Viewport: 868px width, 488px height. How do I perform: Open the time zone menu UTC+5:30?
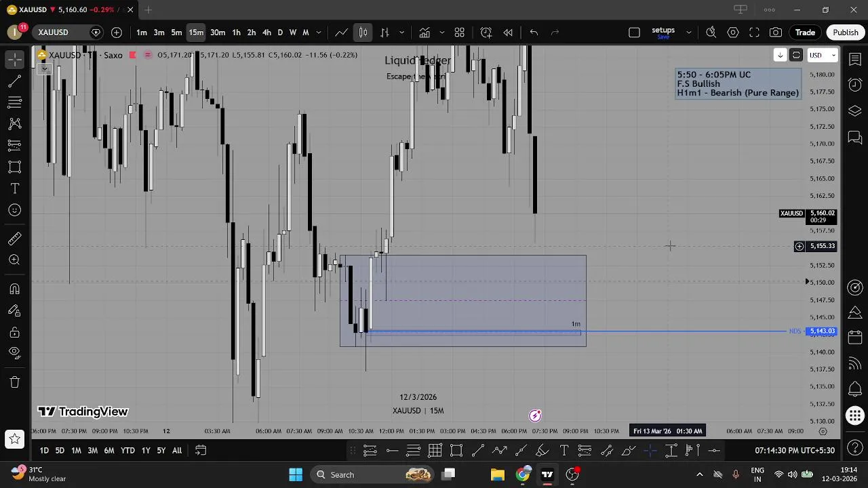[795, 451]
